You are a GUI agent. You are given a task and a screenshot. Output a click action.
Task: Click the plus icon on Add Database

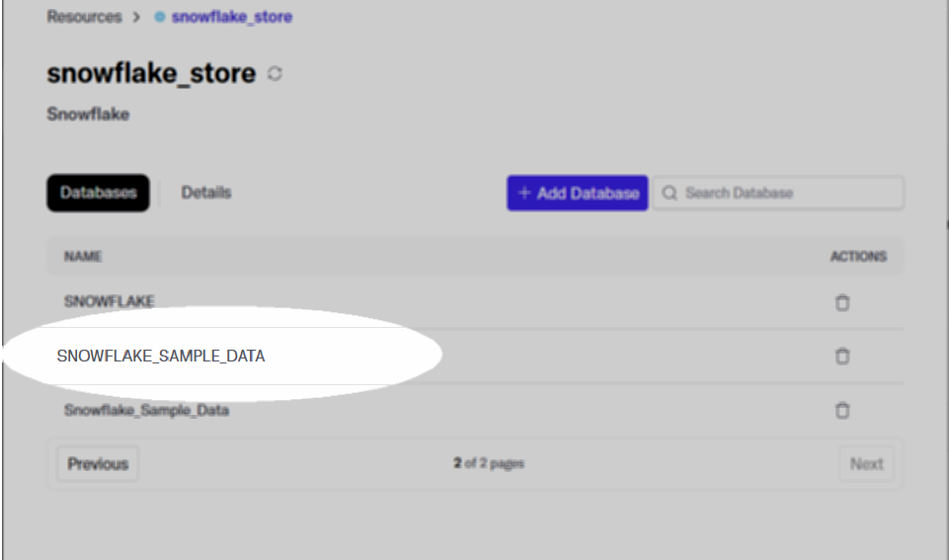coord(524,193)
